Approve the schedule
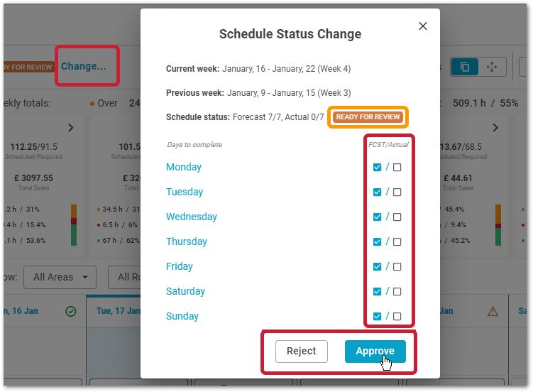Screen dimensions: 533x392 pyautogui.click(x=375, y=352)
